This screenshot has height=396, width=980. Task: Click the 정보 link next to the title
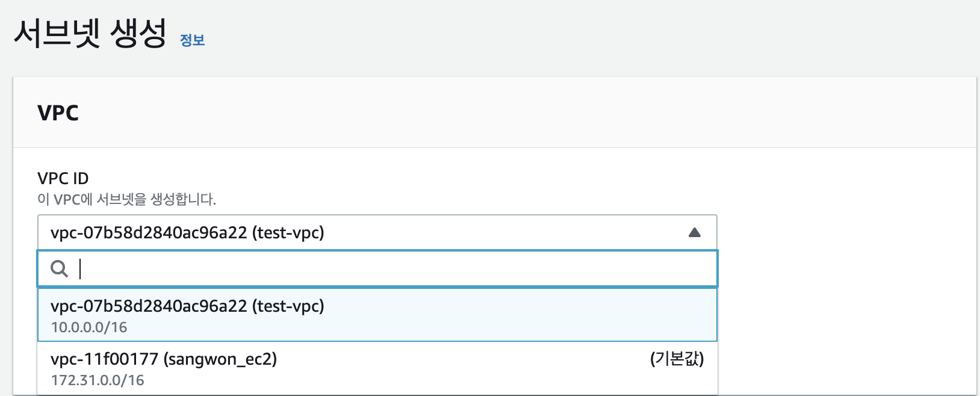point(191,40)
